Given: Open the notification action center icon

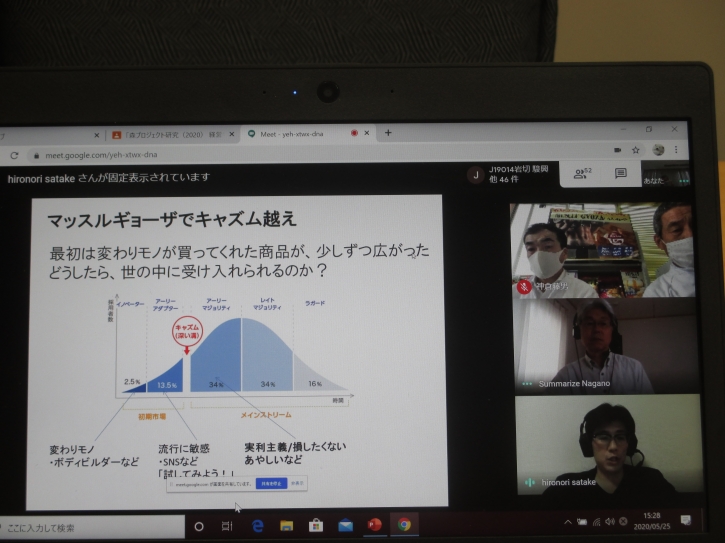Looking at the screenshot, I should tap(686, 520).
